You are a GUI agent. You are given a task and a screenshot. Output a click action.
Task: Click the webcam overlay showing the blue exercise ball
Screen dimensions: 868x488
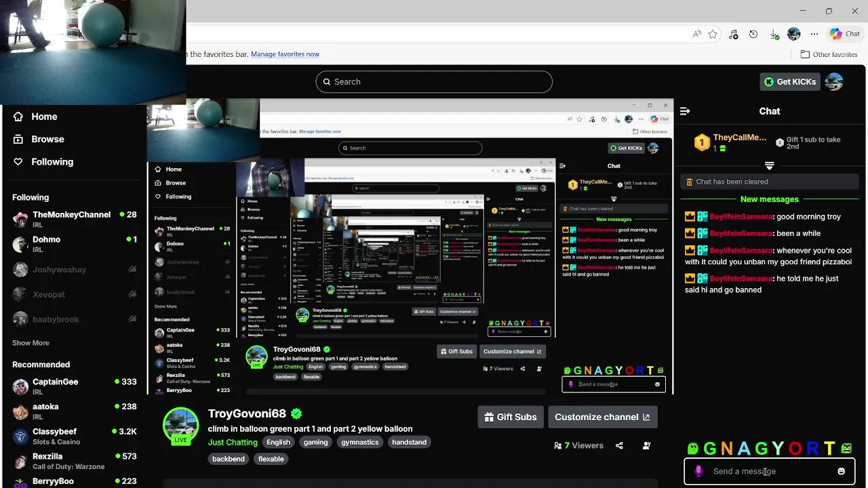pos(93,52)
